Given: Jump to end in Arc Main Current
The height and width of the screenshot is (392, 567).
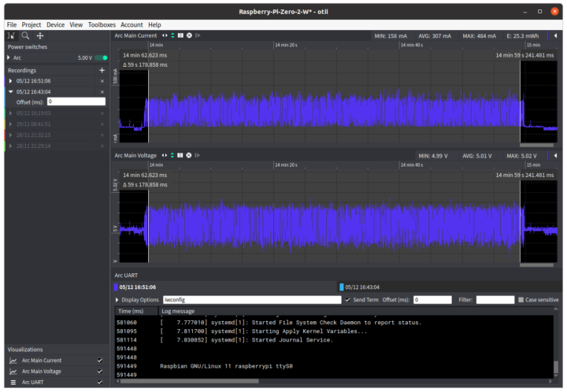Looking at the screenshot, I should click(198, 35).
